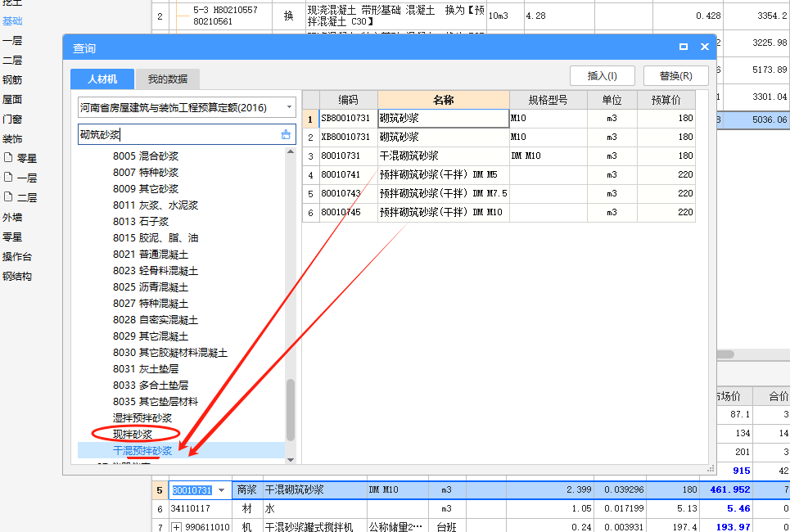Select 预拌砌筑砂浆(干拌) DM M5 row
790x532 pixels.
point(499,175)
